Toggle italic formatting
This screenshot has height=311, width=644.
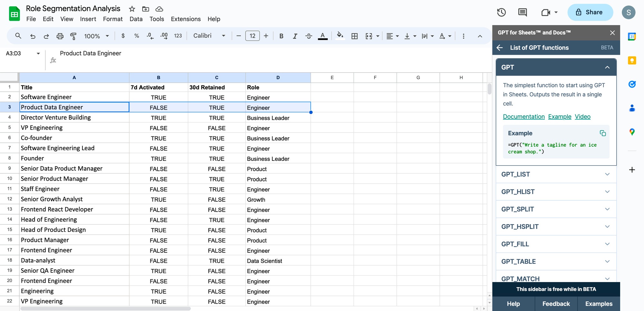click(x=295, y=36)
